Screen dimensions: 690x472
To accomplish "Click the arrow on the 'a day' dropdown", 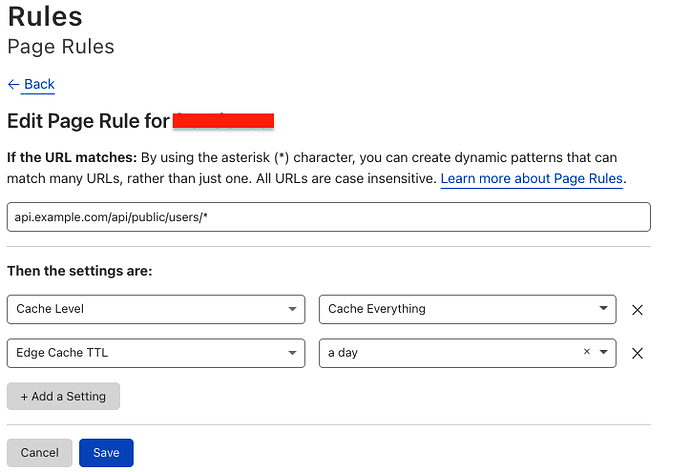I will (603, 353).
